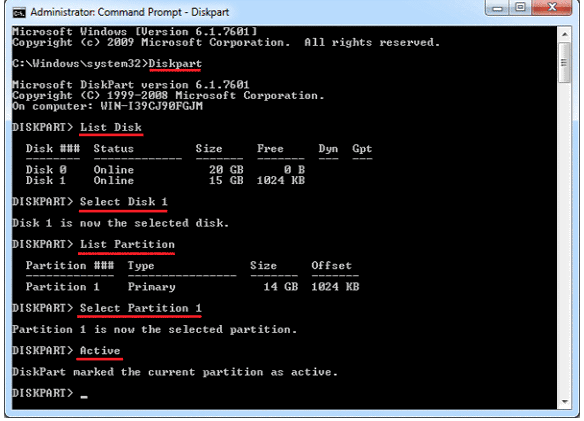
Task: Click the vertical scrollbar thumb
Action: (x=565, y=62)
